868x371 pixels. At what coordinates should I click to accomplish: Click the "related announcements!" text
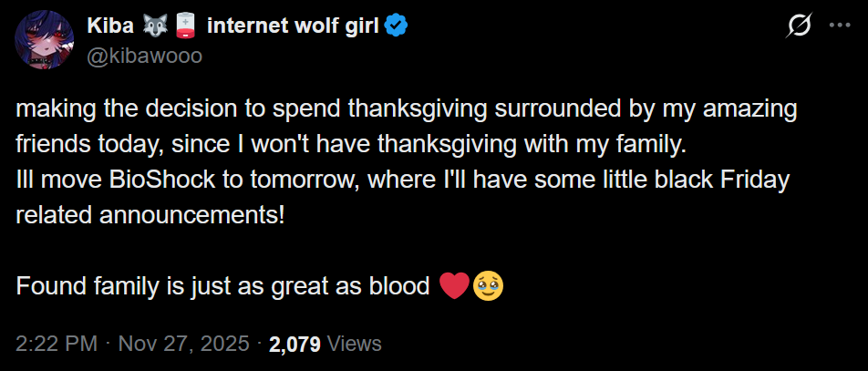[x=150, y=215]
